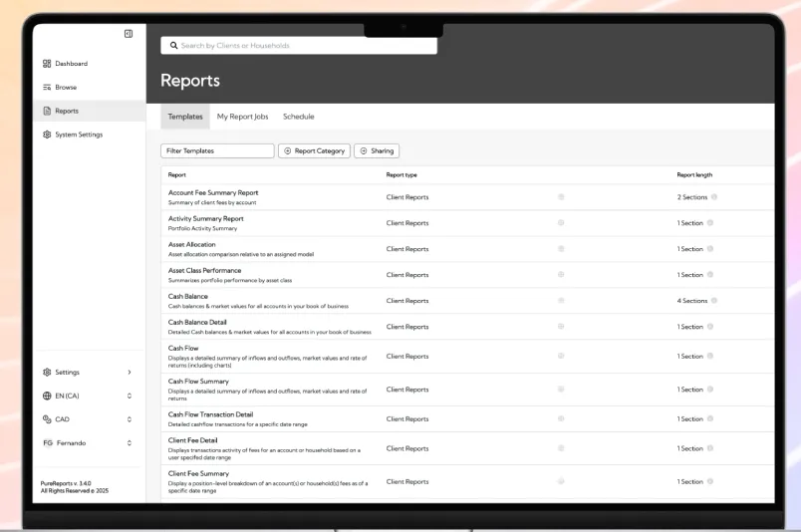
Task: Click info icon in Cash Flow Transaction Detail row
Action: coord(710,418)
